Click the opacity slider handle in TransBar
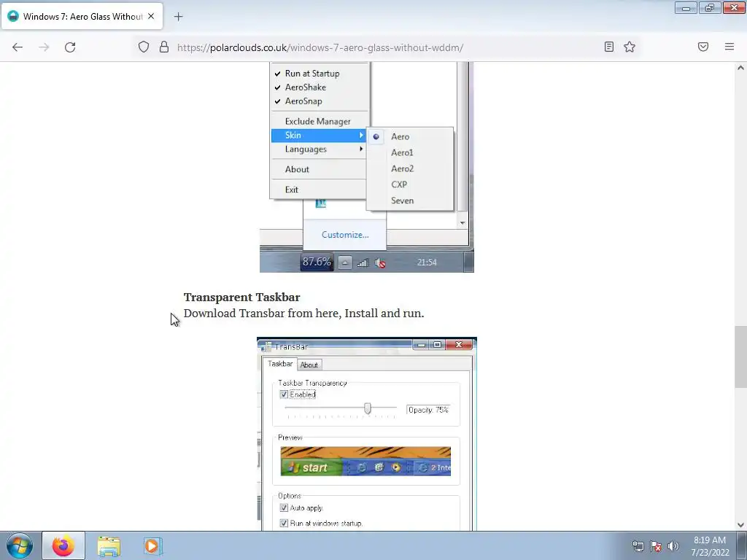The image size is (747, 560). (x=368, y=408)
